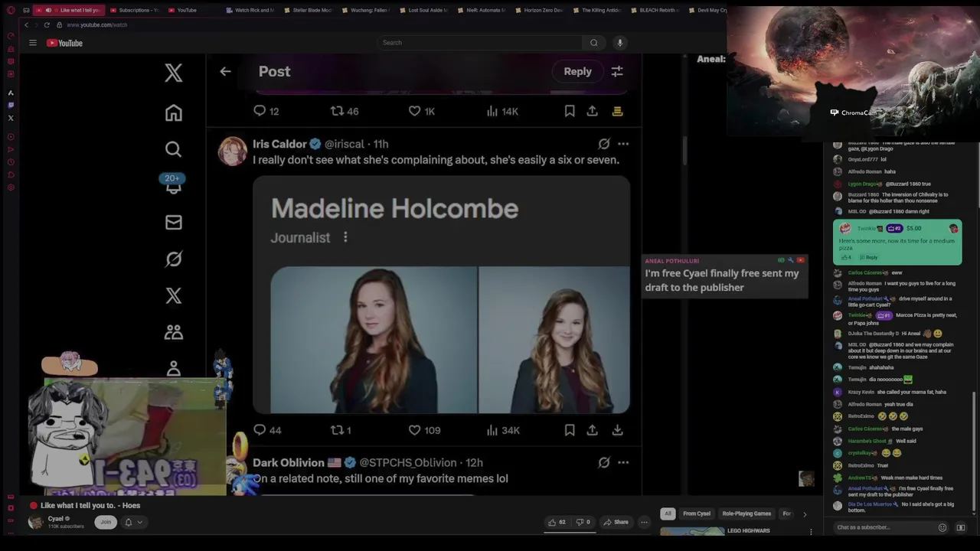The height and width of the screenshot is (551, 980).
Task: Open reply sort filter icon beside Reply
Action: [x=617, y=71]
